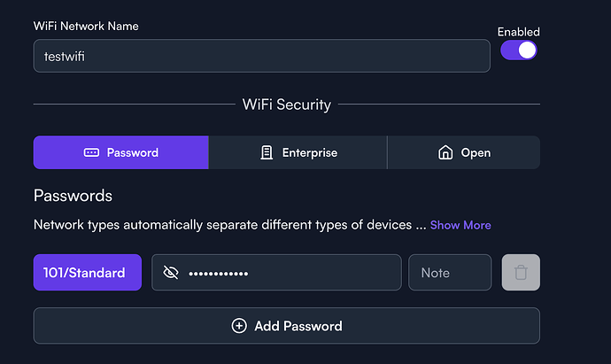
Task: Click the Note input field
Action: click(450, 273)
